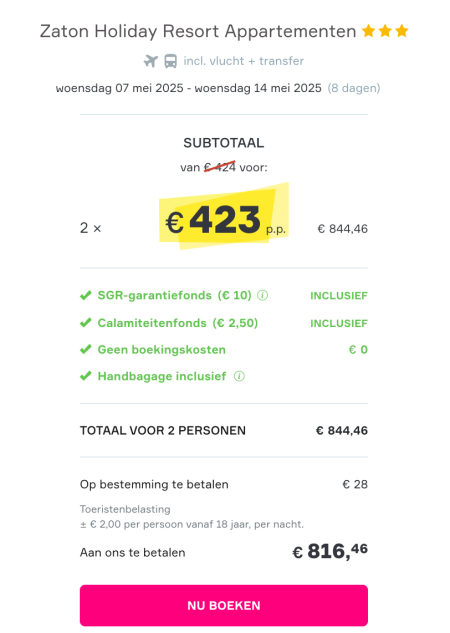The width and height of the screenshot is (450, 633).
Task: Click the Toeristenbelasting note text
Action: tap(125, 509)
